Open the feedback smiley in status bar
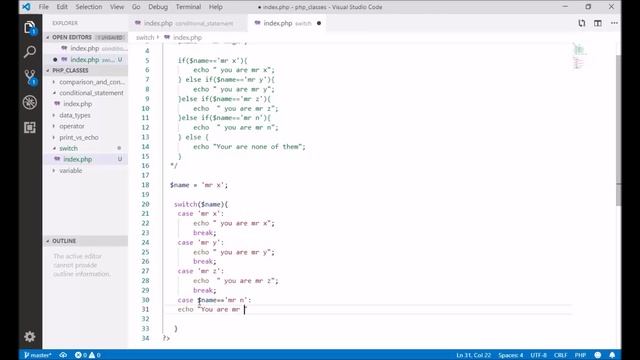 click(598, 355)
